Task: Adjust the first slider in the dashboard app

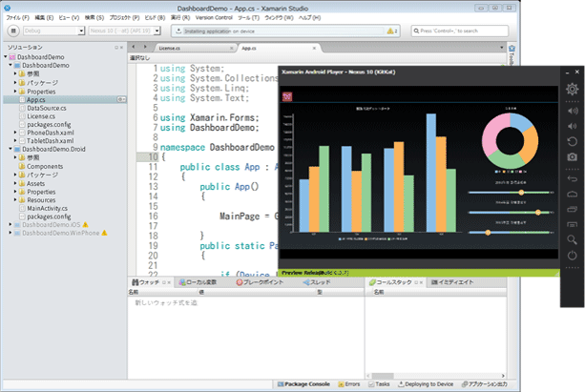Action: [511, 193]
